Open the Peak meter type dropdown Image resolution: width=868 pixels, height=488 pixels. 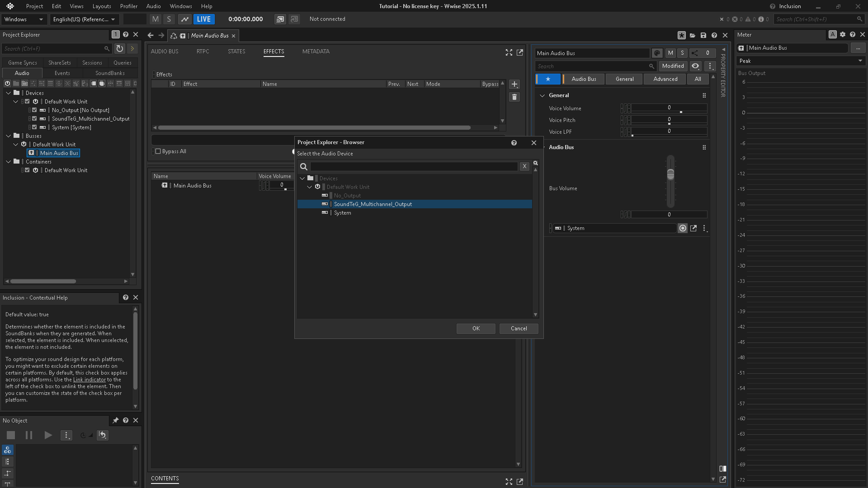pyautogui.click(x=801, y=61)
